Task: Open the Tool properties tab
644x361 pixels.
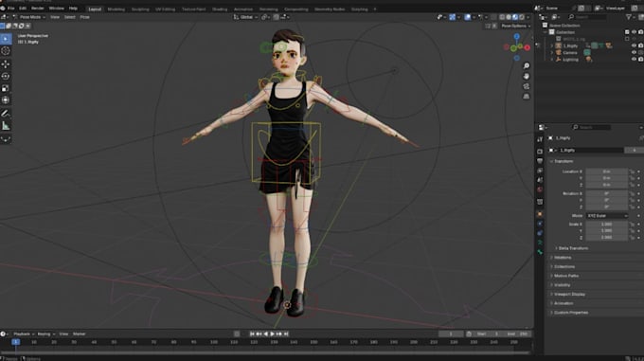Action: 540,139
